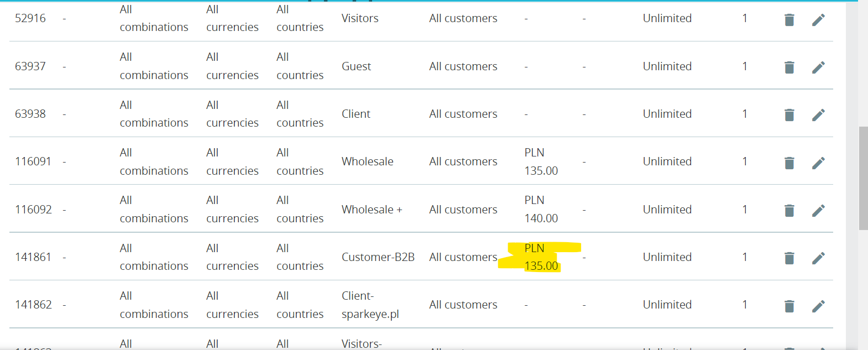
Task: Delete specific price row 52916
Action: click(x=789, y=20)
